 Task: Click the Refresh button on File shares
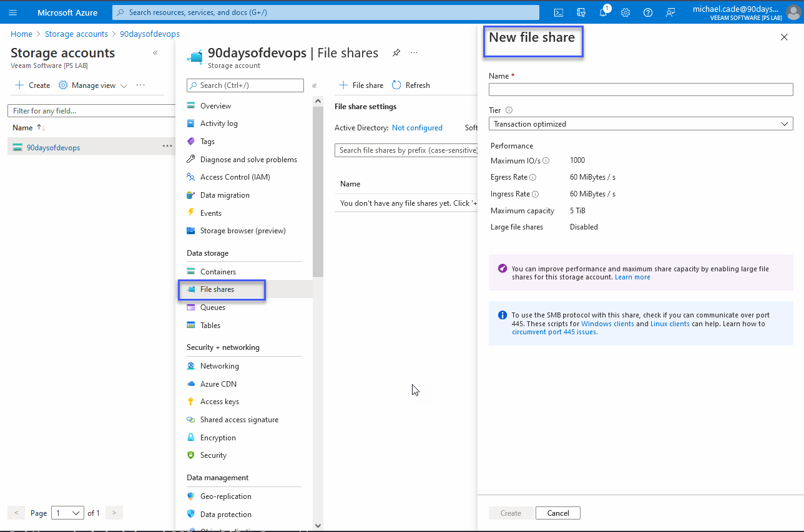(x=410, y=85)
